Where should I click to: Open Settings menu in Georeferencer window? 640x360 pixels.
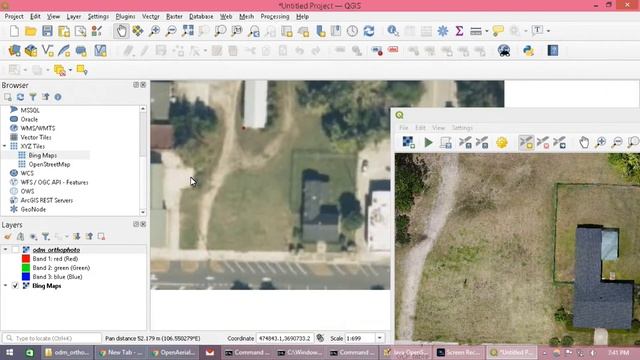tap(462, 128)
